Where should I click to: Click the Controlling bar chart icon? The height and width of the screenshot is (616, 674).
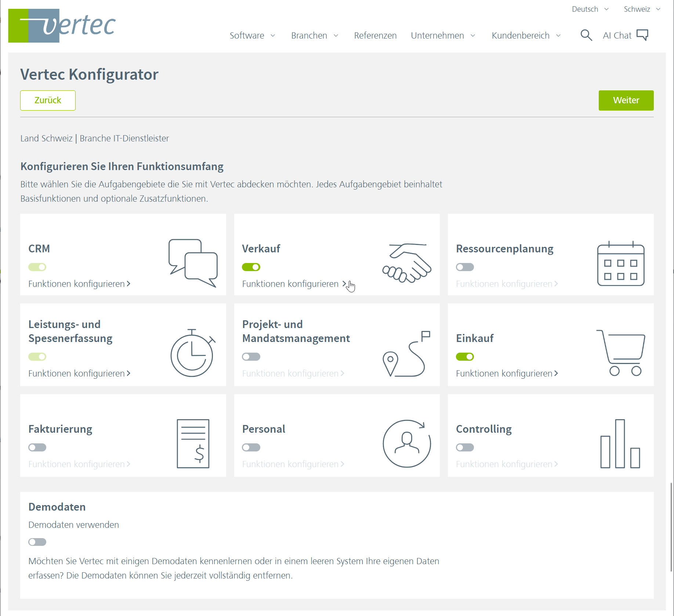click(620, 444)
